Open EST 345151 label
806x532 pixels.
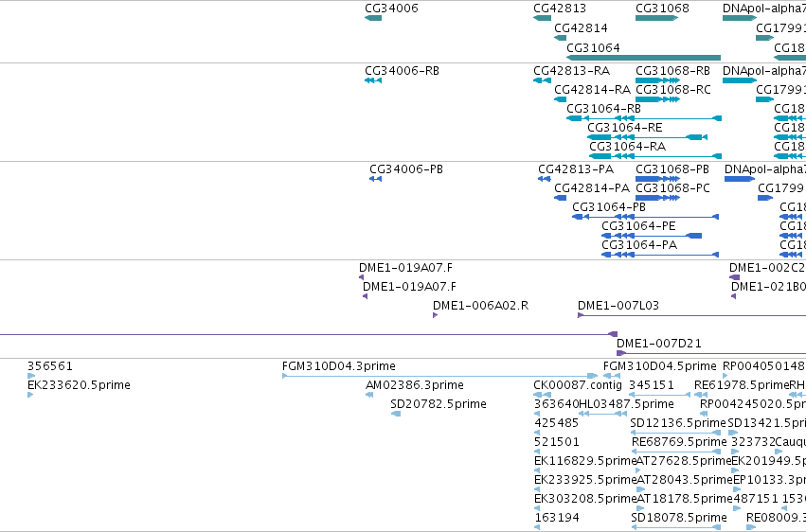click(652, 385)
